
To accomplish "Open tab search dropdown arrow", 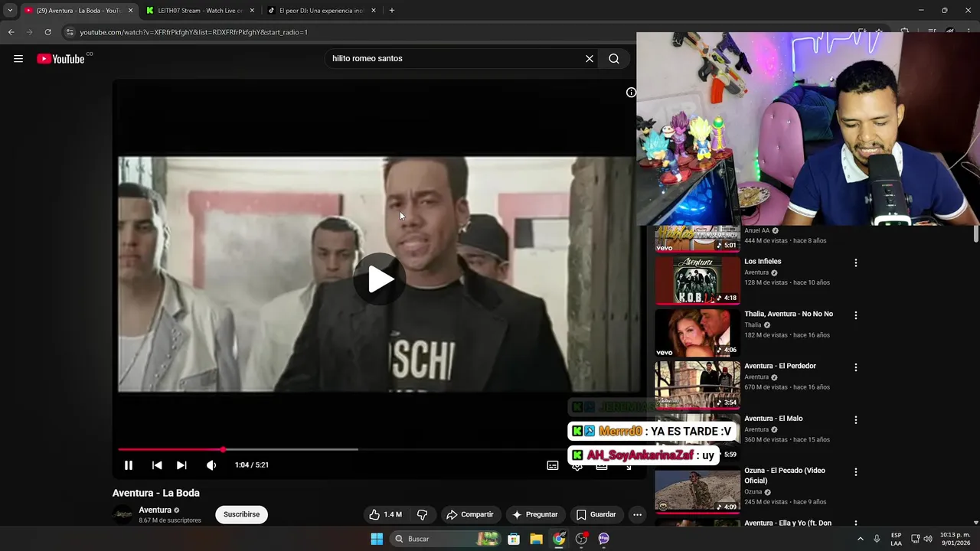I will click(x=10, y=11).
